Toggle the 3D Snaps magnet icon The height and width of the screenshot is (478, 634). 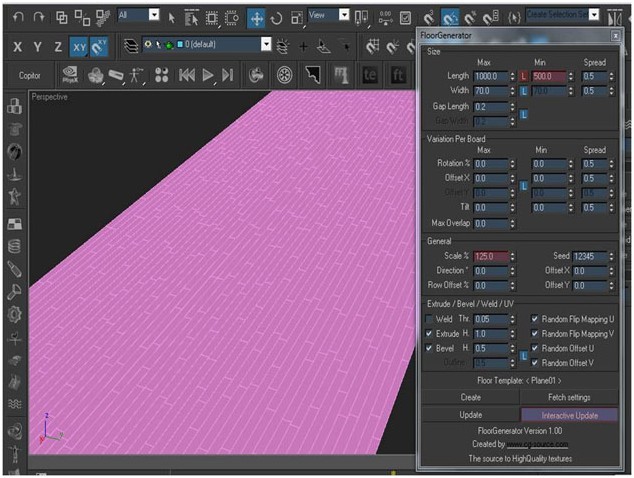pyautogui.click(x=429, y=17)
